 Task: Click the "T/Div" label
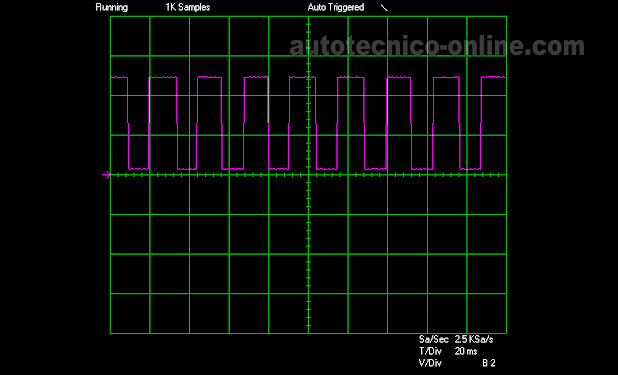tap(430, 351)
